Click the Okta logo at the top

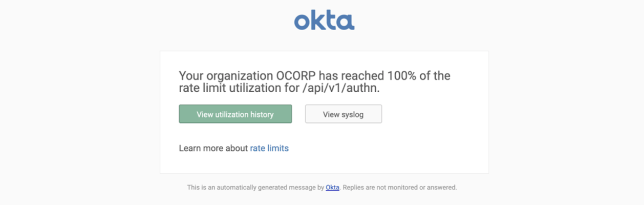click(x=324, y=21)
